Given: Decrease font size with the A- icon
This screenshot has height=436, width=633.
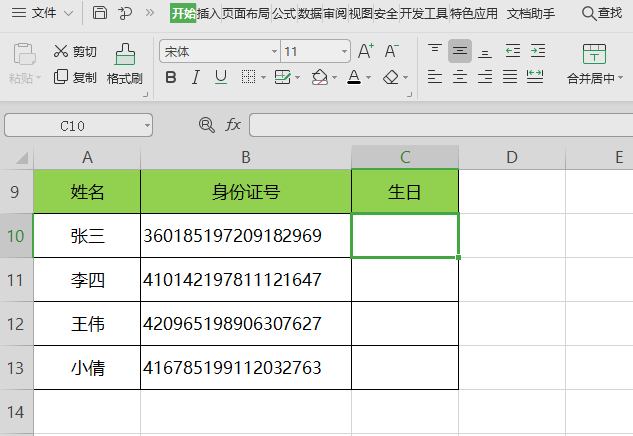Looking at the screenshot, I should click(392, 51).
